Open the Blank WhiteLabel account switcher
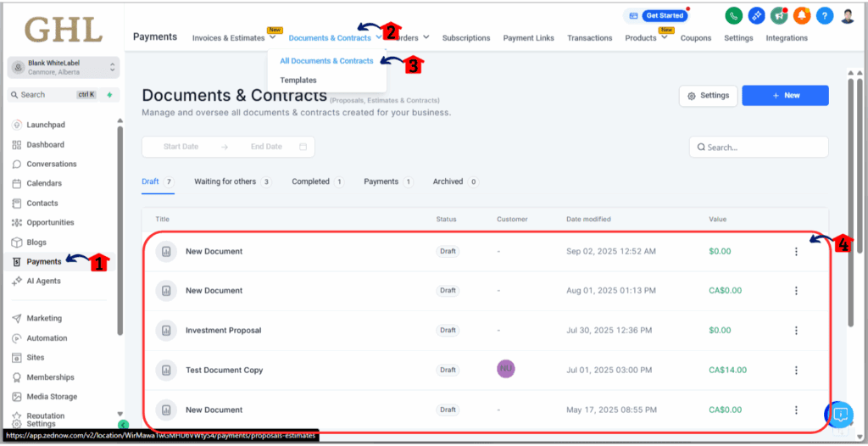The image size is (868, 446). pyautogui.click(x=64, y=68)
